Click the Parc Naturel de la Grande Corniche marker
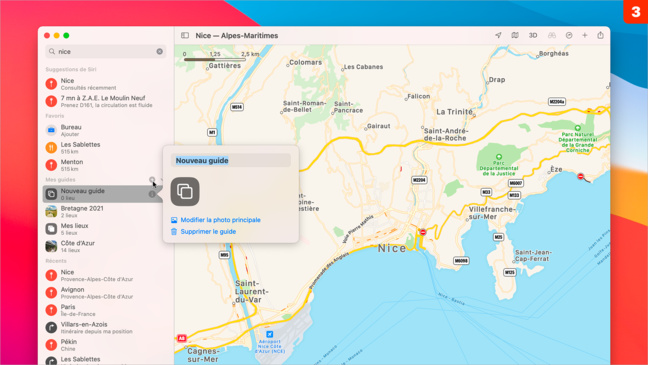This screenshot has width=648, height=365. [578, 128]
